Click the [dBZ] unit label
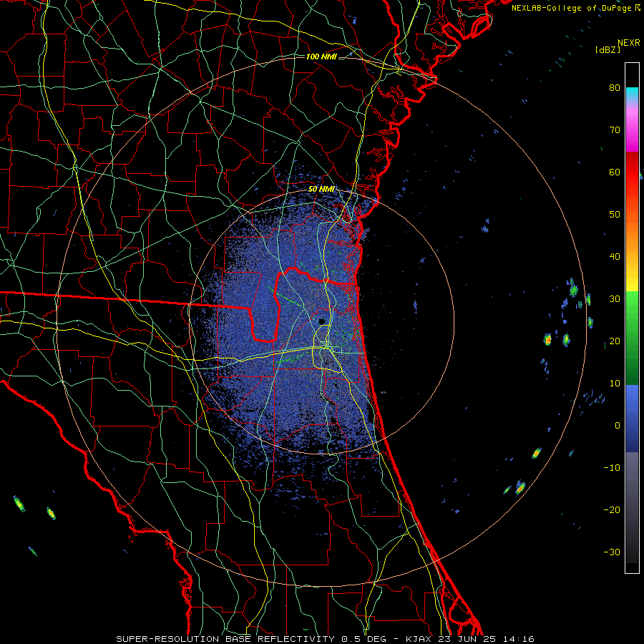 pos(608,50)
